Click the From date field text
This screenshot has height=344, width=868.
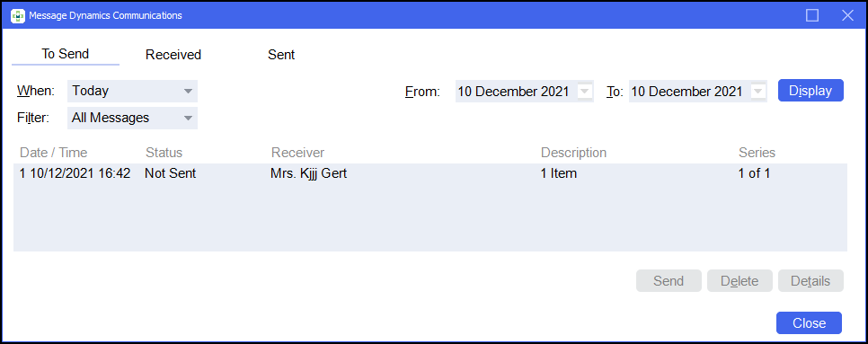[513, 92]
